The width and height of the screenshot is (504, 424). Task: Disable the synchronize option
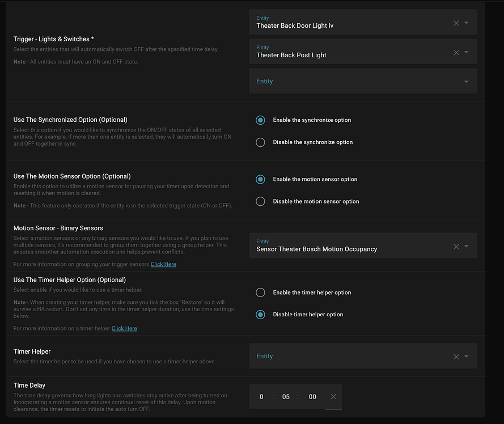click(260, 142)
